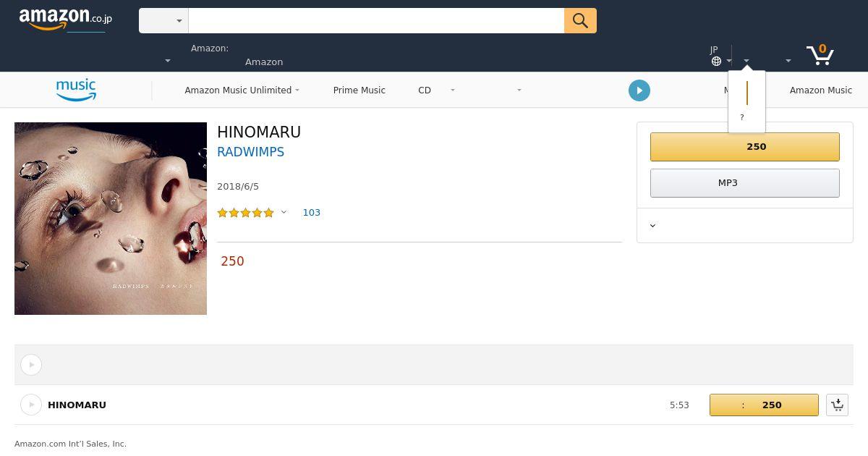Open the left header navigation dropdown arrow
This screenshot has height=456, width=868.
click(168, 62)
